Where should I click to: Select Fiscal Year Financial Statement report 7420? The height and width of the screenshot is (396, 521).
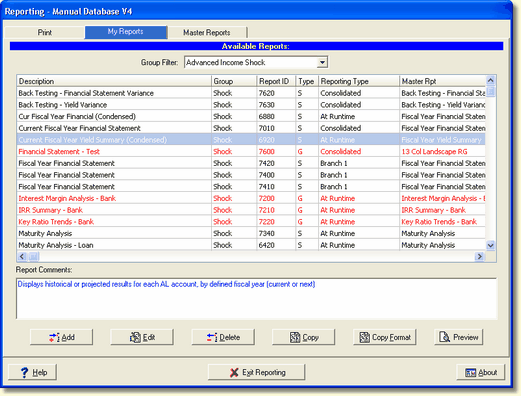pos(251,163)
